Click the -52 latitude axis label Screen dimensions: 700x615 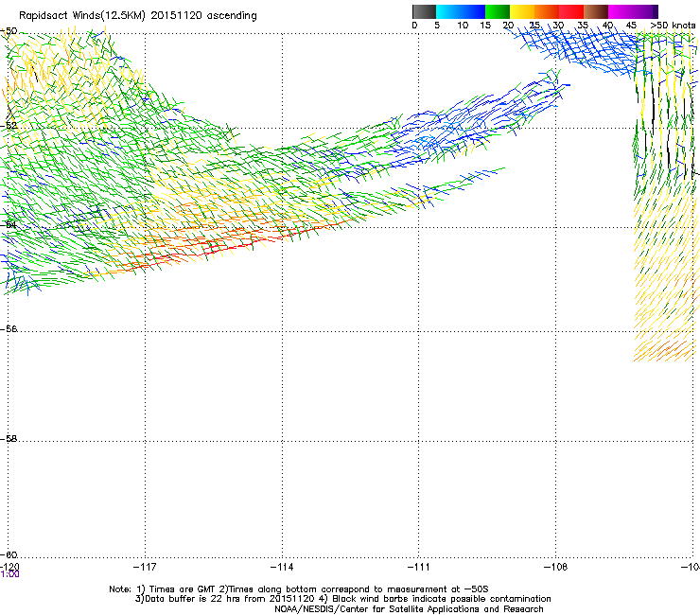click(9, 126)
